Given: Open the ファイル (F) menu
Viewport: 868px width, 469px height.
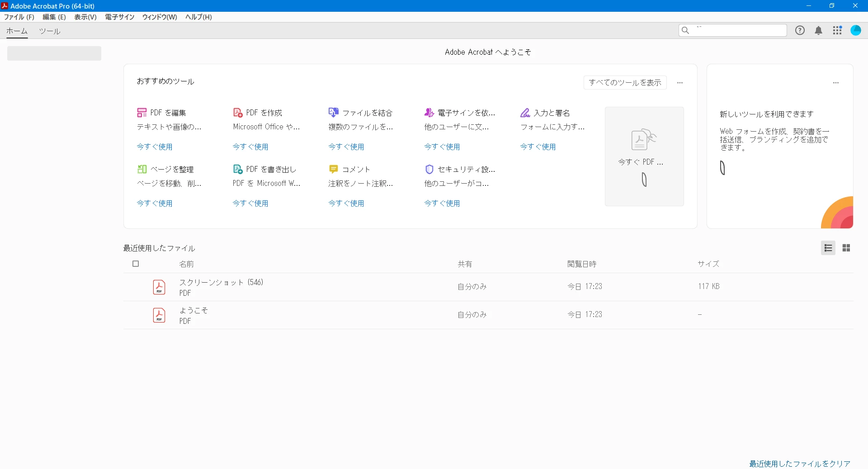Looking at the screenshot, I should coord(19,17).
